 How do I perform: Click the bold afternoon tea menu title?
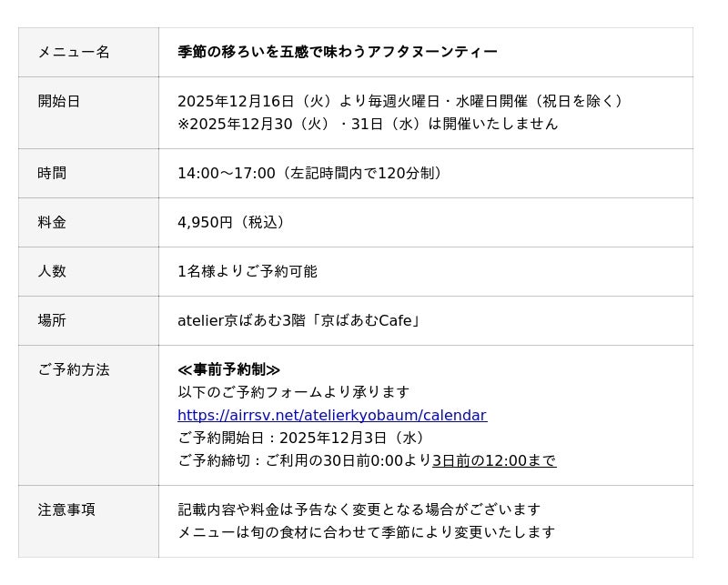tap(337, 52)
